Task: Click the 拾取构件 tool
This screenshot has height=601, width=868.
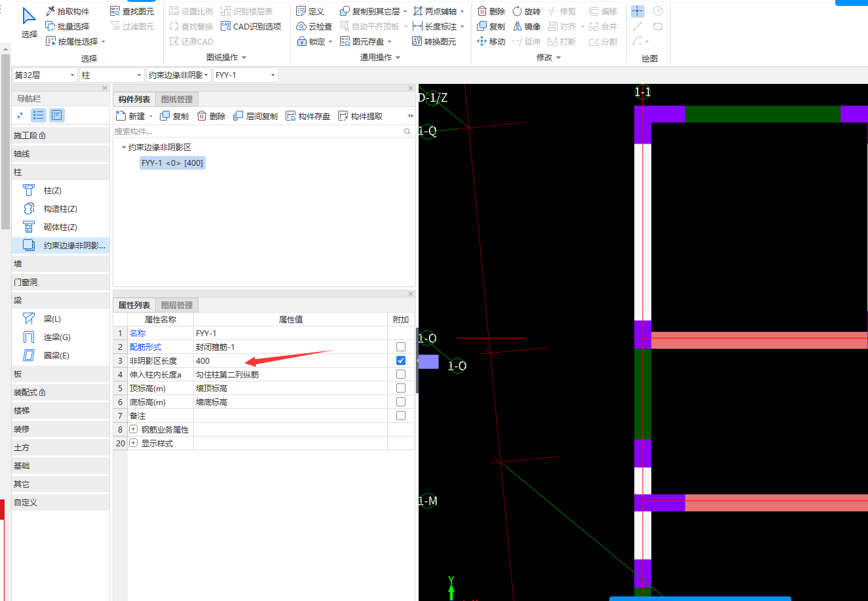Action: coord(67,11)
